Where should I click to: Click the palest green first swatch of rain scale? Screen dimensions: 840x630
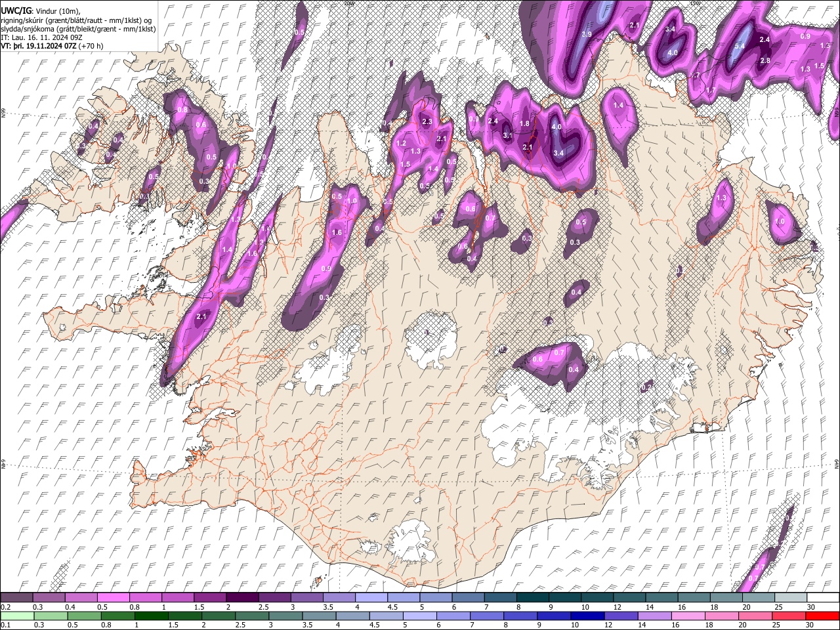18,616
